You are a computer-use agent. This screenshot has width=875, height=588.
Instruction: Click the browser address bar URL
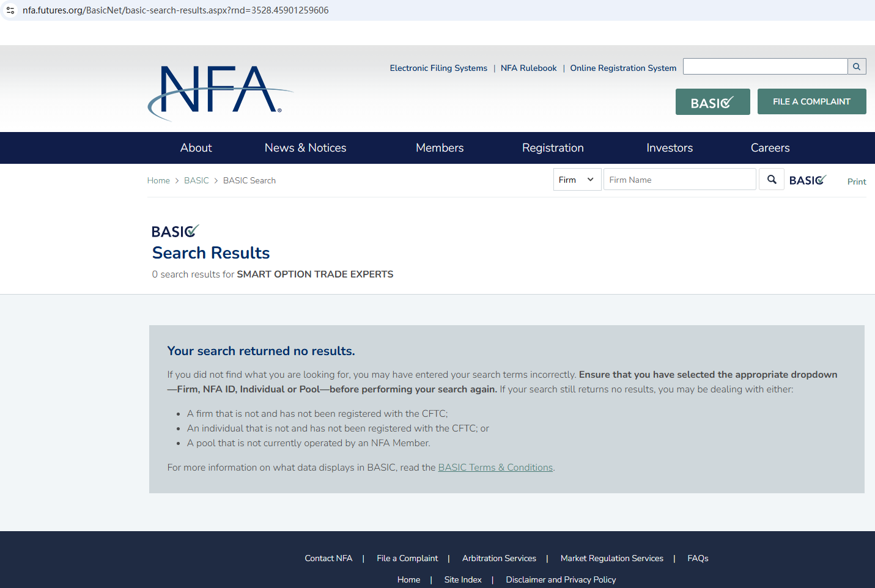click(x=175, y=10)
